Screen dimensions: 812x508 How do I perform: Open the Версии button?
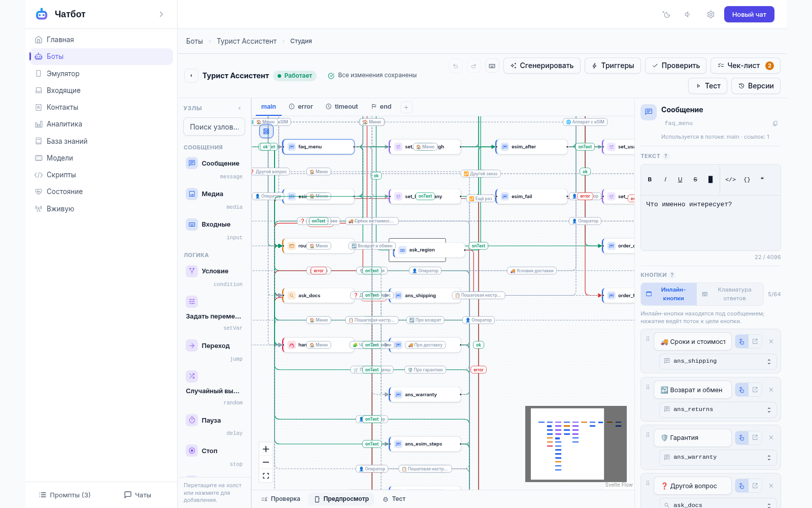tap(756, 86)
